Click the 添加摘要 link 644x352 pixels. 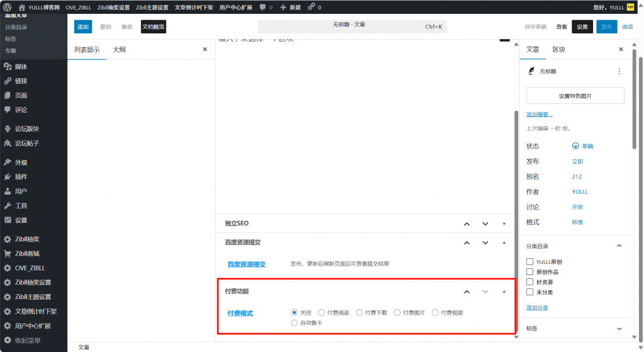(x=539, y=115)
